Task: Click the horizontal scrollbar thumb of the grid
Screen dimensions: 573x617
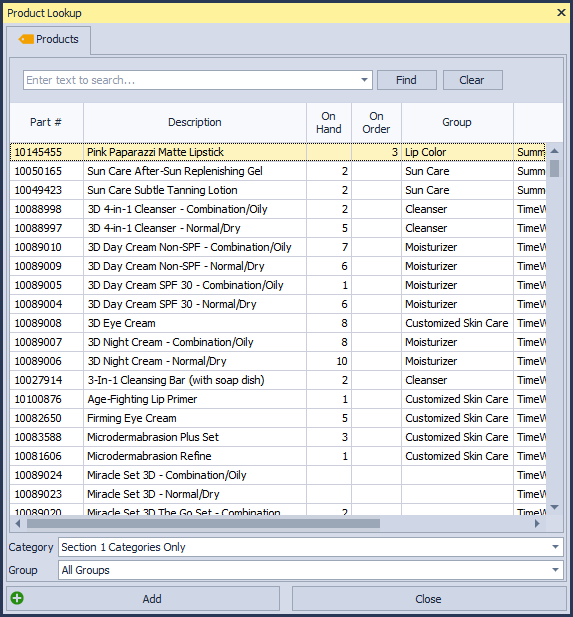Action: (x=203, y=524)
